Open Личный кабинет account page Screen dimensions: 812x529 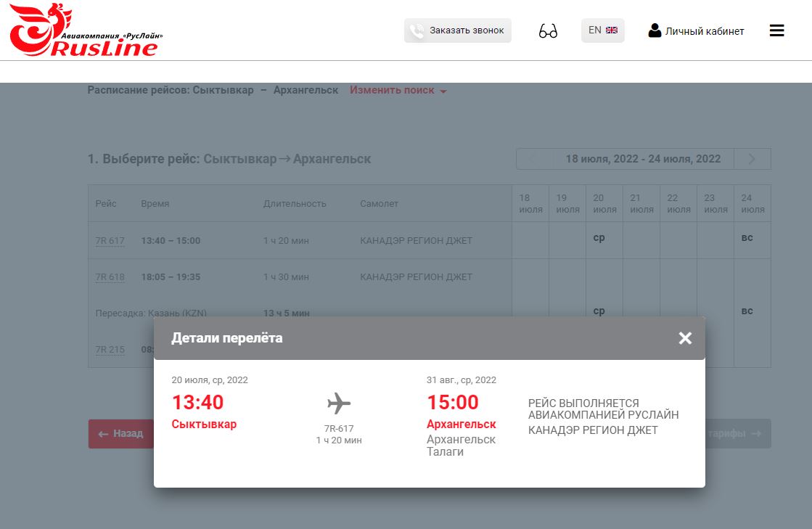pyautogui.click(x=696, y=31)
